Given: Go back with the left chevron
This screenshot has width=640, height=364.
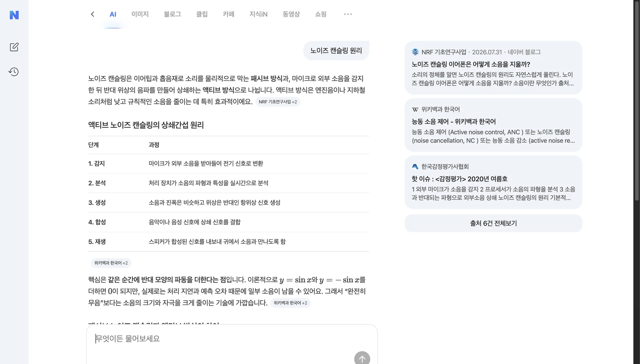Looking at the screenshot, I should [x=92, y=14].
